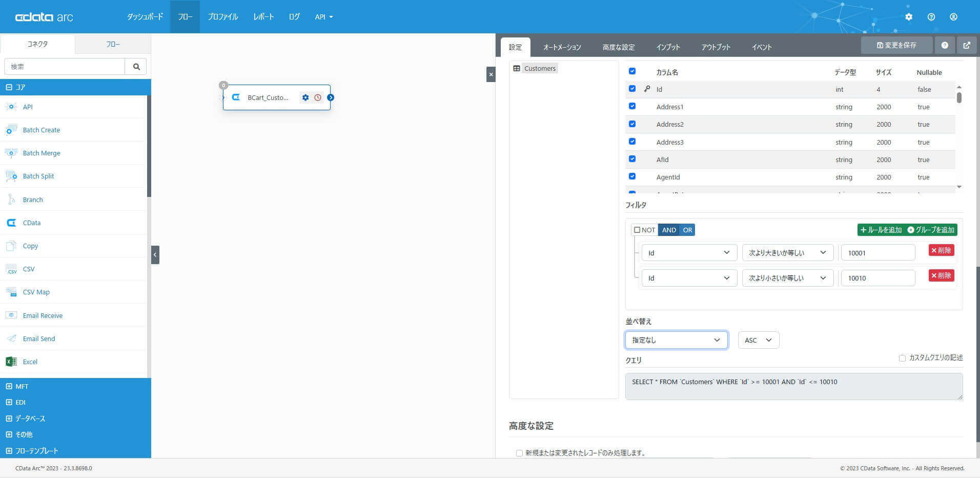
Task: Switch to the オートメーション tab
Action: tap(562, 47)
